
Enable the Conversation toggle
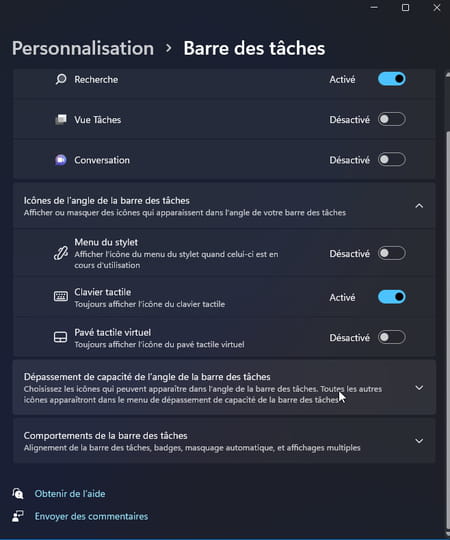pyautogui.click(x=392, y=159)
